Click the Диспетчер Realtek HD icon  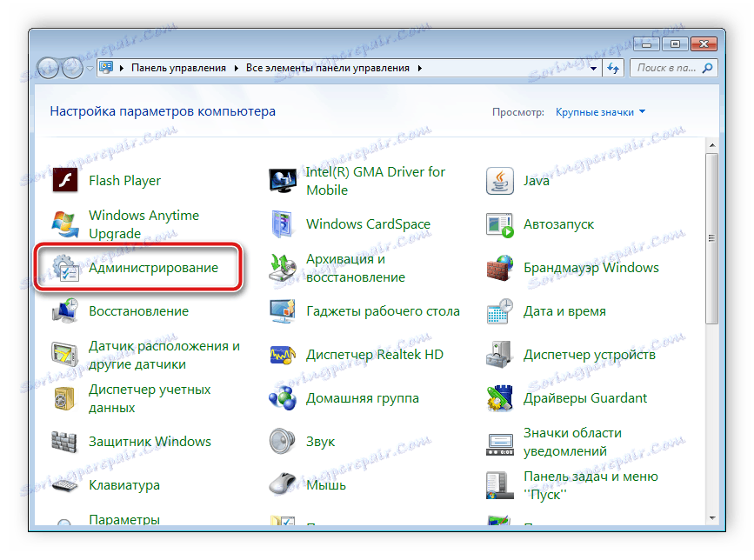283,355
